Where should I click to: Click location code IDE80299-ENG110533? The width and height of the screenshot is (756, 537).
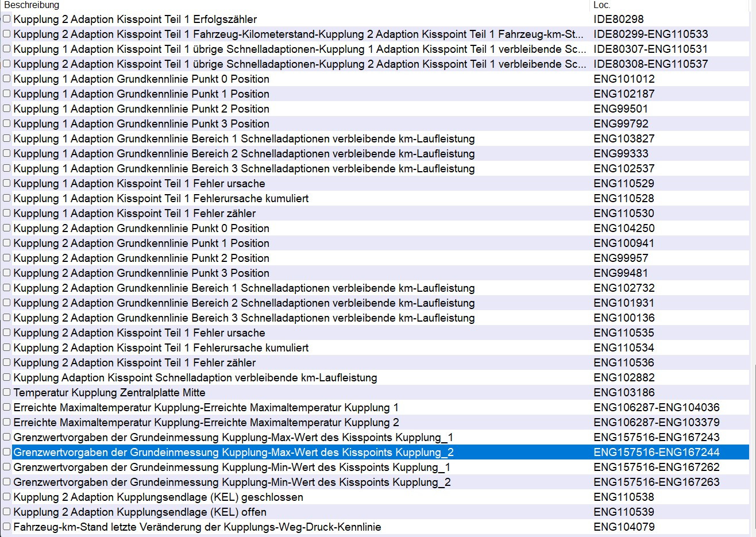click(x=651, y=34)
